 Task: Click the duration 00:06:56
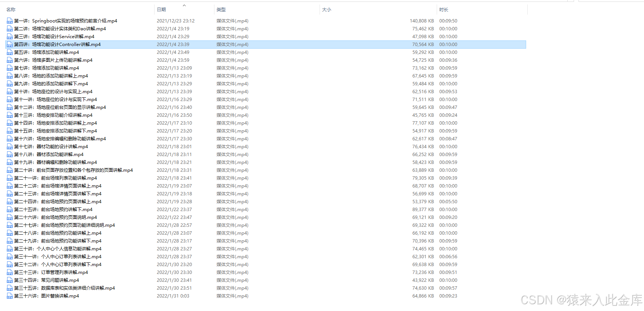[448, 257]
